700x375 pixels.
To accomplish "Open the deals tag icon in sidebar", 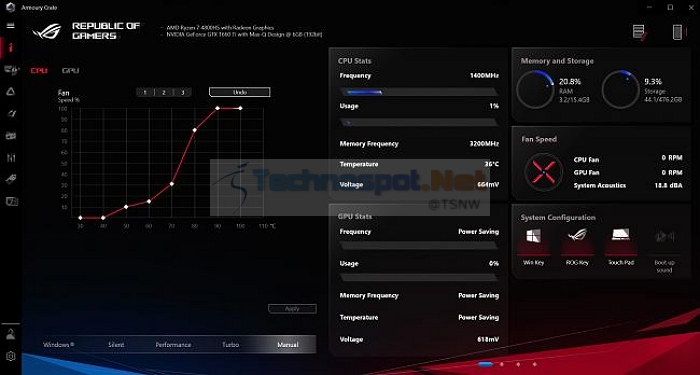I will click(11, 179).
